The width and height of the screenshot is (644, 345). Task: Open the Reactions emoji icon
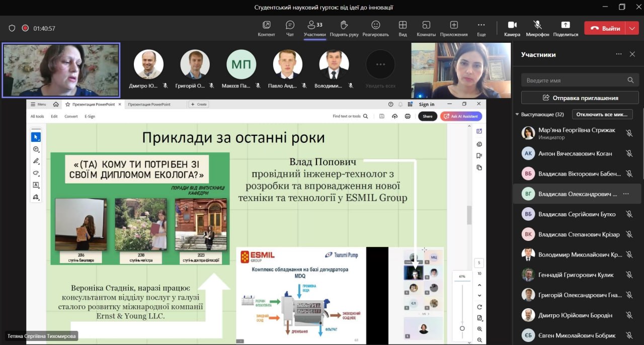375,25
